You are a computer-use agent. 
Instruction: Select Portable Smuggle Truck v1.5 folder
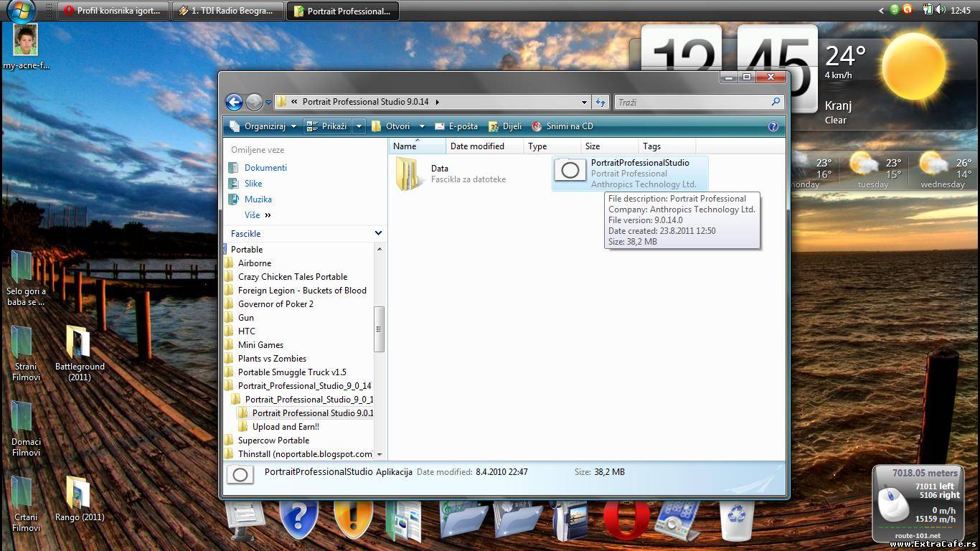[292, 372]
